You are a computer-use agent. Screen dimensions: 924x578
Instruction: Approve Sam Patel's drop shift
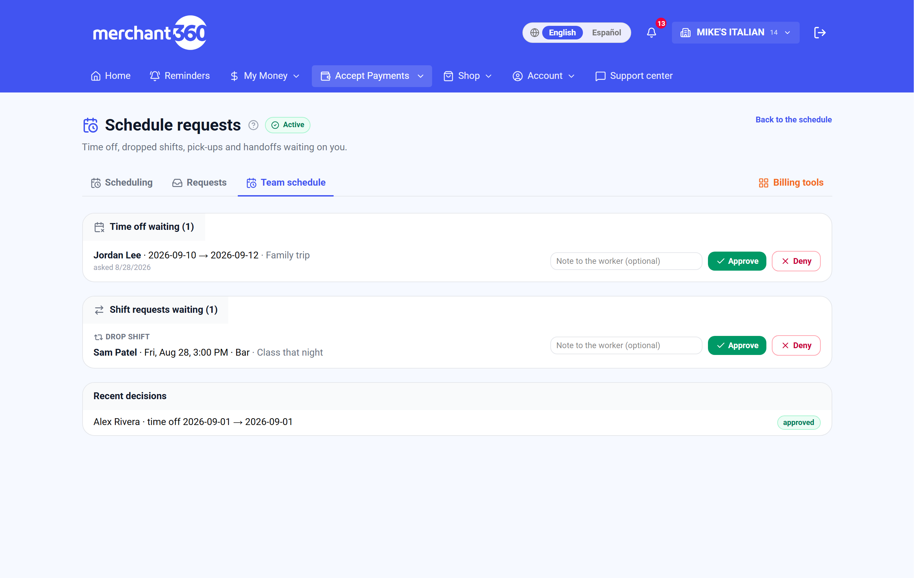tap(737, 345)
